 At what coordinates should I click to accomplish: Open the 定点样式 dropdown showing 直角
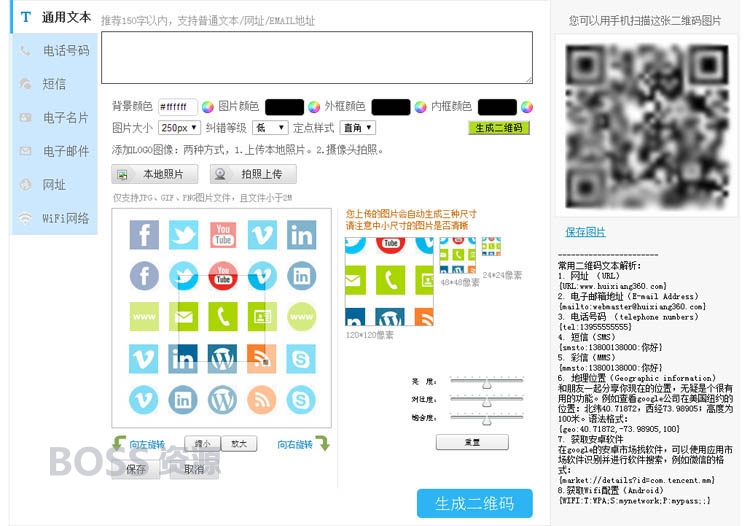pyautogui.click(x=357, y=128)
